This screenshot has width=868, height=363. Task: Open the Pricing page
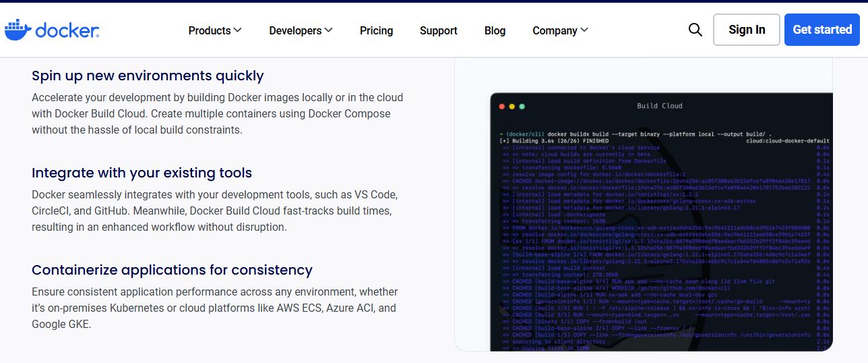click(x=376, y=30)
